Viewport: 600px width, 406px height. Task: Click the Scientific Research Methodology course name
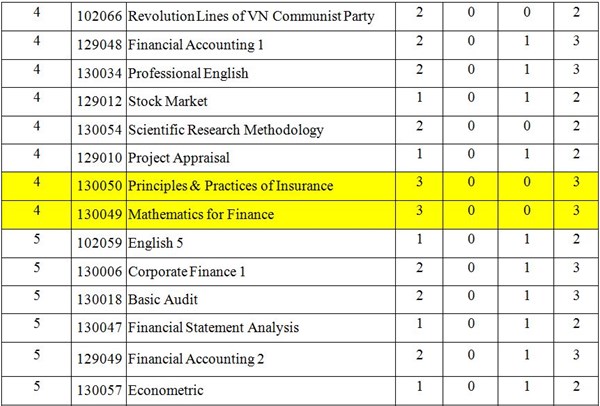click(226, 130)
